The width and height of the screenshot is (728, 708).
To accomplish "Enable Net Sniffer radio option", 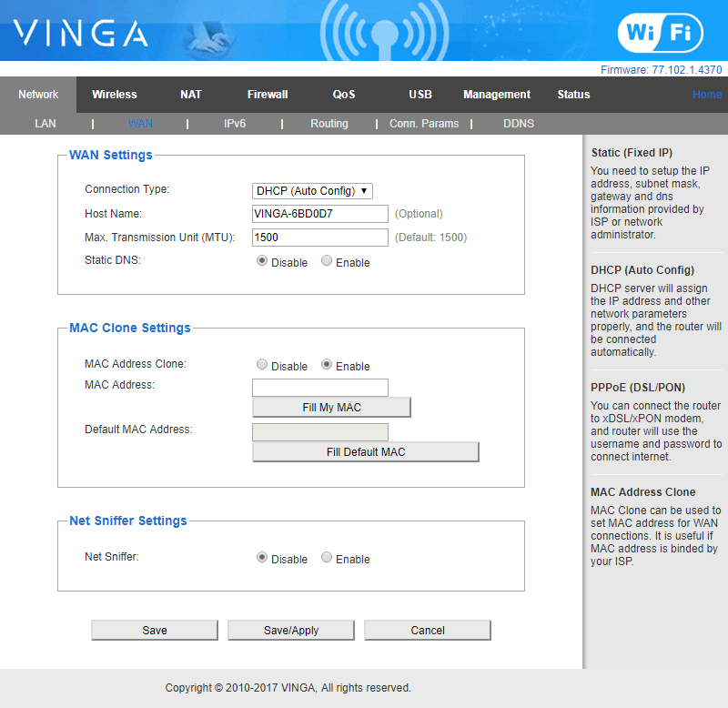I will pos(327,558).
